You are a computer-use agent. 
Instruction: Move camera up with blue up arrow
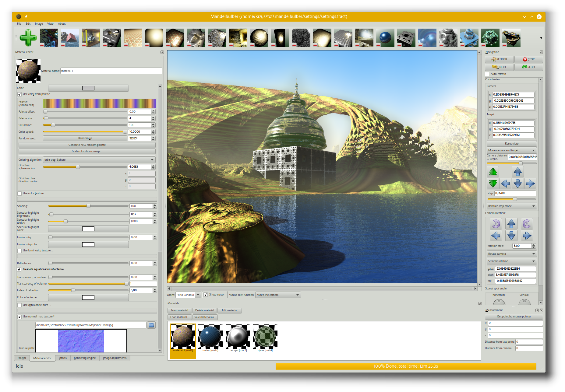(x=517, y=172)
